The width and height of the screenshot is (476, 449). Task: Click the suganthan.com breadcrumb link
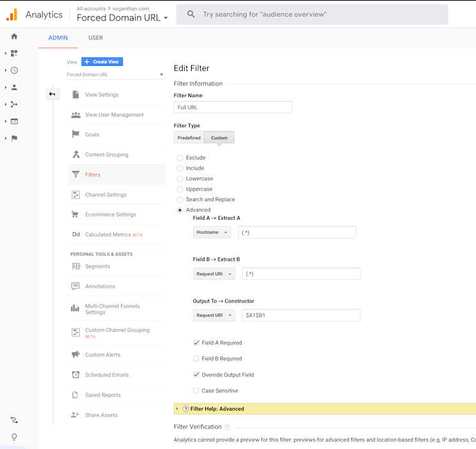click(x=131, y=8)
